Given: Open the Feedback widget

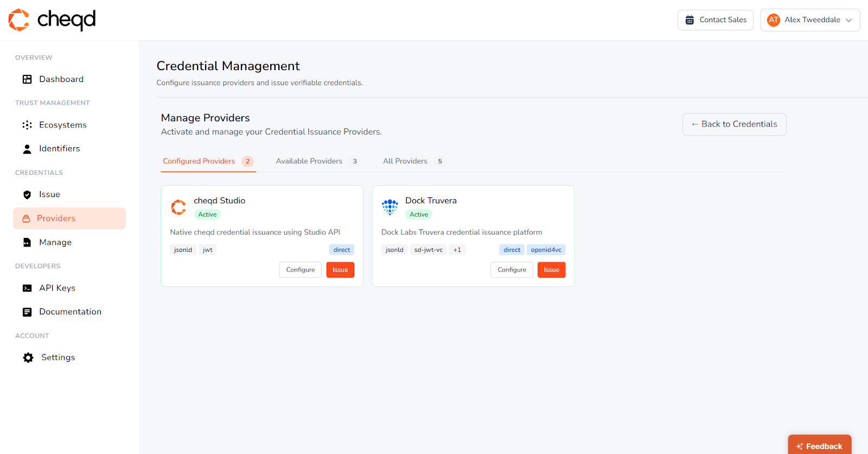Looking at the screenshot, I should click(x=819, y=446).
